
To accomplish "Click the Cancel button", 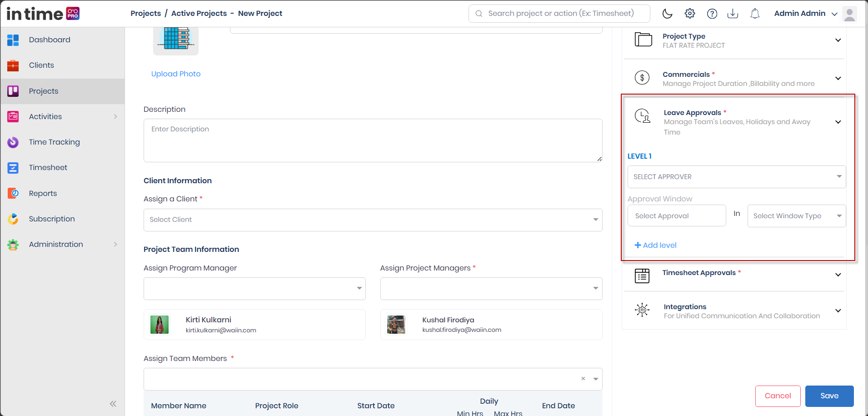I will (778, 396).
